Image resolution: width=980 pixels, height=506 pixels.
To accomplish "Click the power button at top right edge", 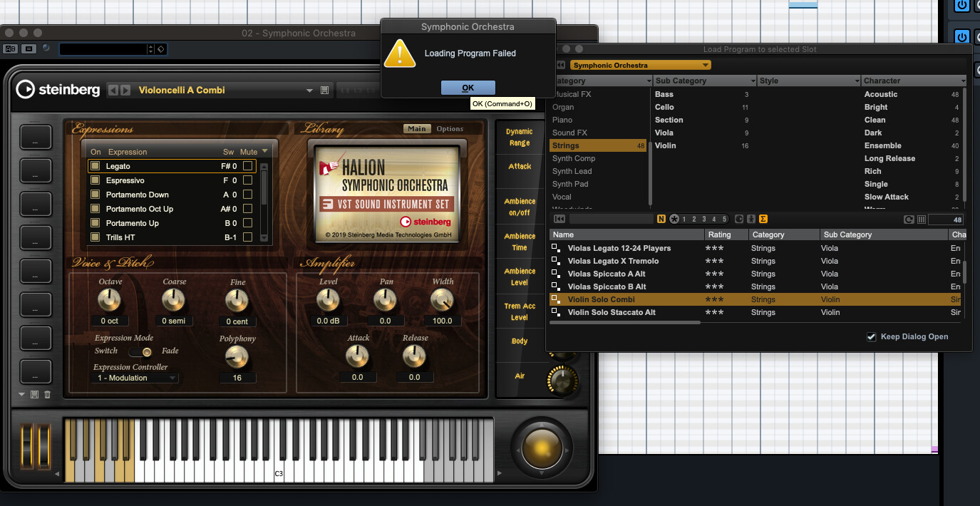I will 961,6.
